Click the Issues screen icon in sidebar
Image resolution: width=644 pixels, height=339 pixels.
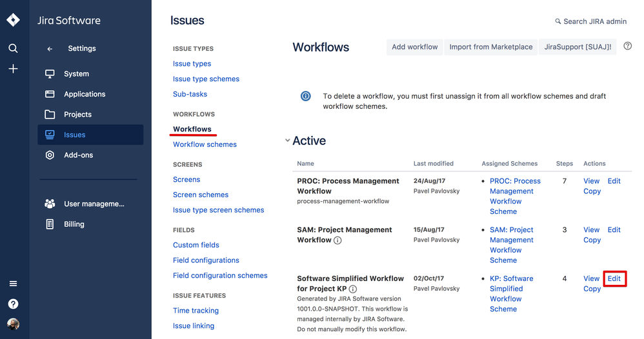pos(50,135)
